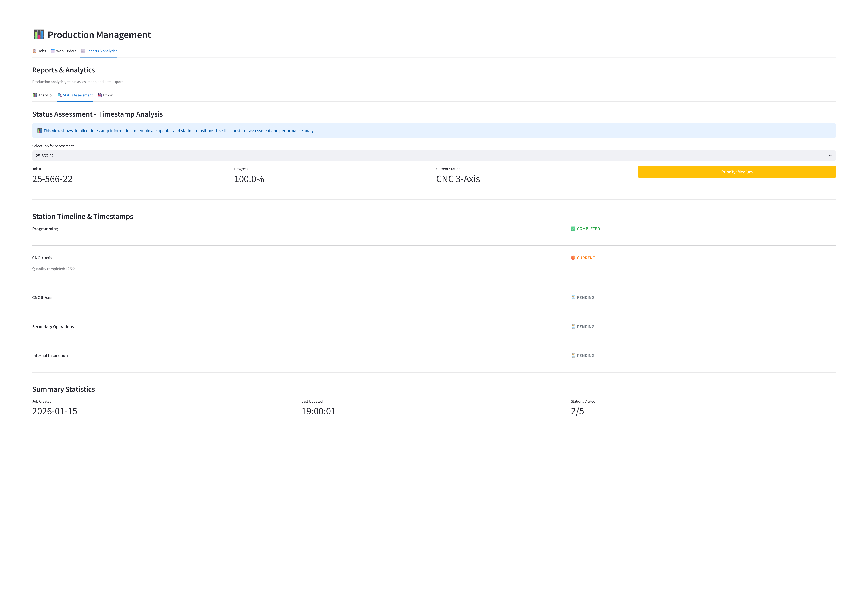The width and height of the screenshot is (868, 613).
Task: Click the green COMPLETED checkmark icon for Programming
Action: [x=573, y=229]
